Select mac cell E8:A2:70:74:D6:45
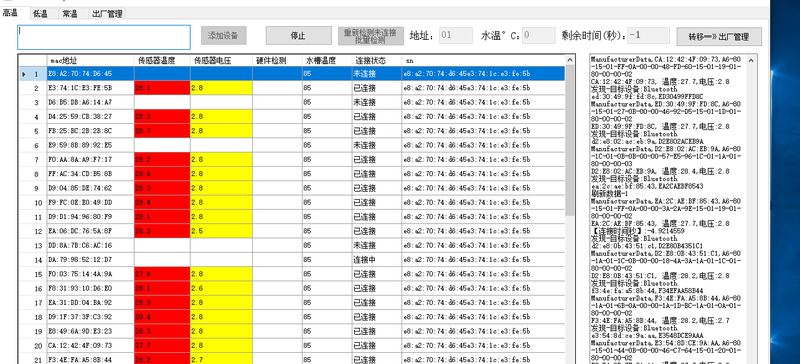This screenshot has width=800, height=364. tap(90, 74)
